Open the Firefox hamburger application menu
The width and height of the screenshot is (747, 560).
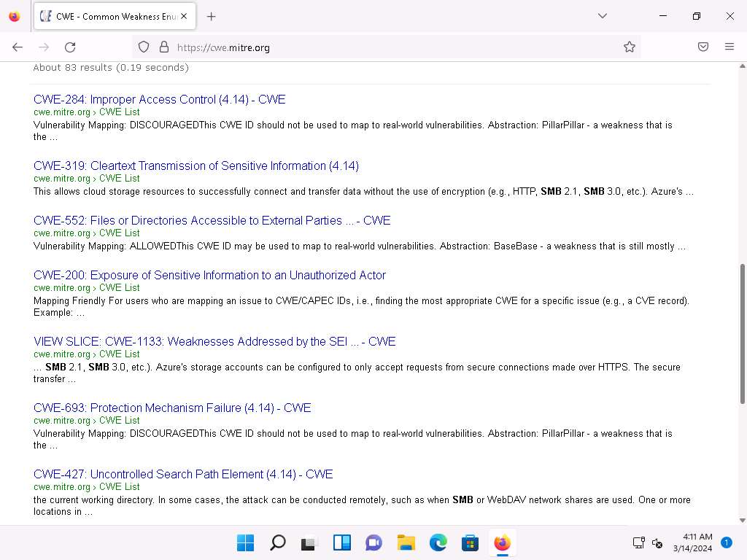tap(729, 47)
